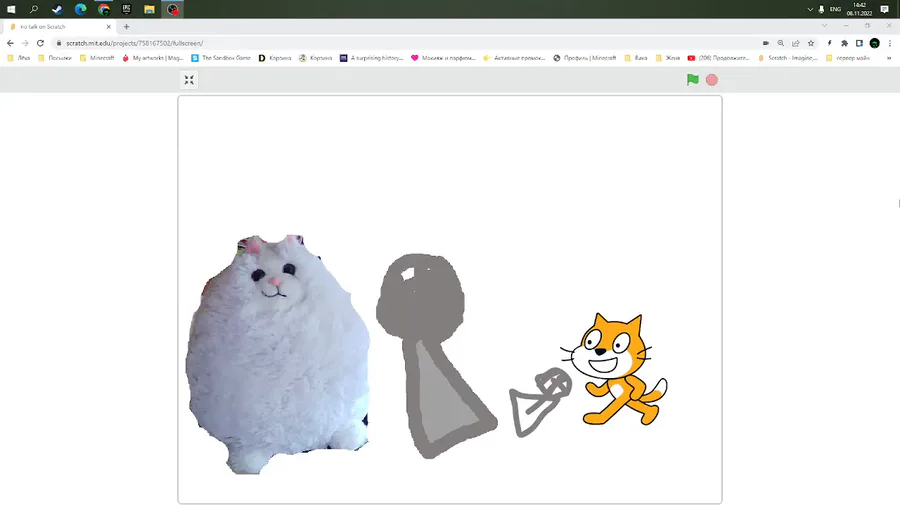Image resolution: width=900 pixels, height=506 pixels.
Task: Open the clock and calendar flyout
Action: pos(859,9)
